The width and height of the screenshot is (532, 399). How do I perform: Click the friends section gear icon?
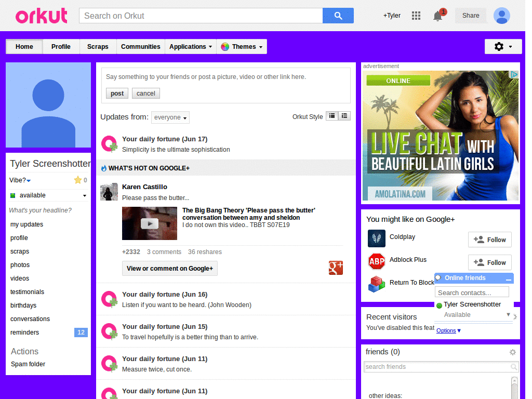(512, 352)
